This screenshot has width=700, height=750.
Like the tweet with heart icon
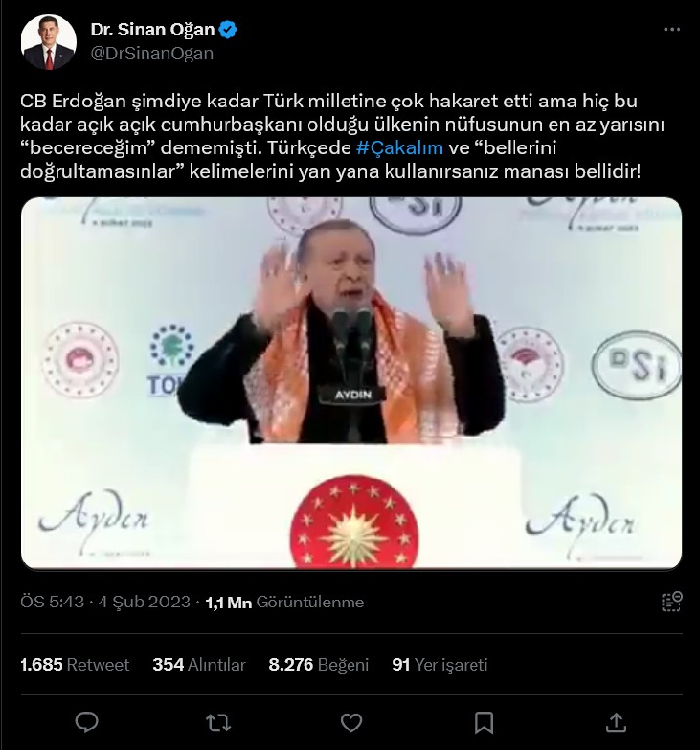click(x=350, y=723)
